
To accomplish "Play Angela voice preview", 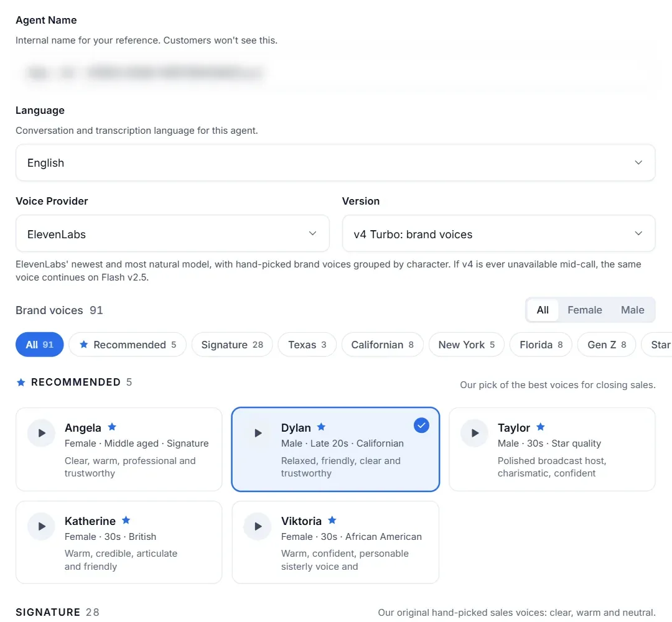I will 42,433.
